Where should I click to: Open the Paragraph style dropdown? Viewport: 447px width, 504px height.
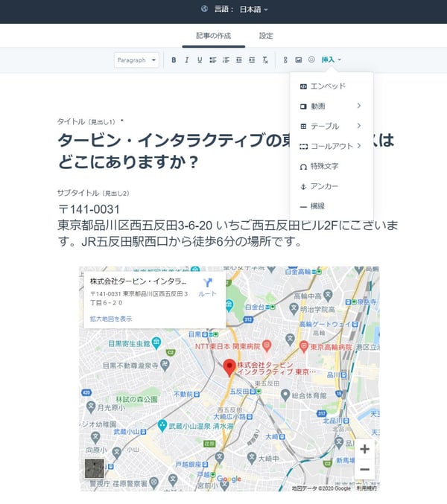(136, 60)
